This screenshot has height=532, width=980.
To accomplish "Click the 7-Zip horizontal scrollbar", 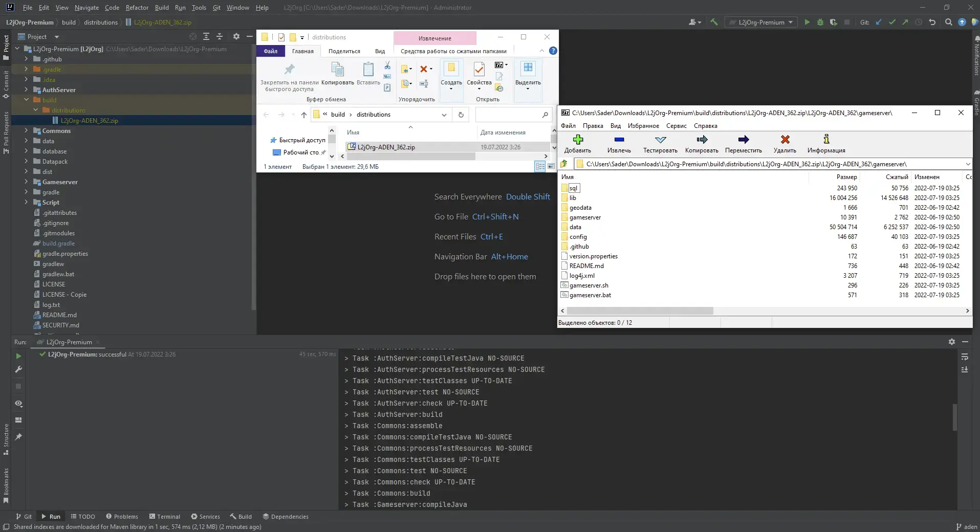I will (x=640, y=311).
